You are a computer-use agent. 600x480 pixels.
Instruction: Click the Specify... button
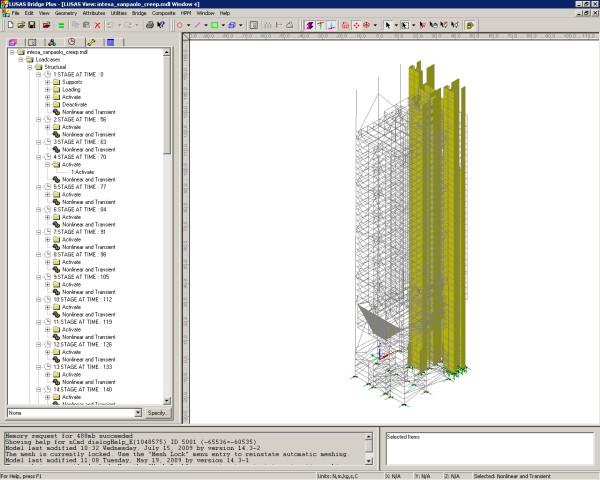(x=159, y=412)
